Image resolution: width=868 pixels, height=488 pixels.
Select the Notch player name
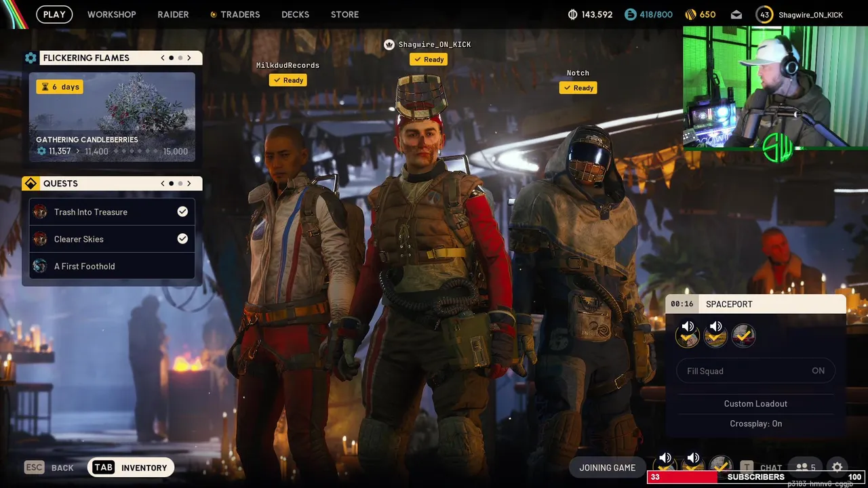[x=578, y=73]
